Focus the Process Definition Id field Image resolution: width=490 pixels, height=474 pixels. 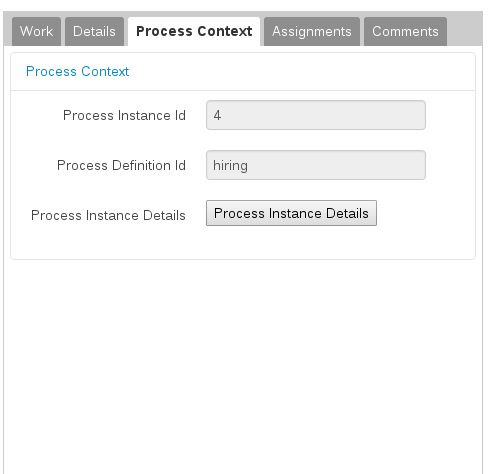pos(316,165)
